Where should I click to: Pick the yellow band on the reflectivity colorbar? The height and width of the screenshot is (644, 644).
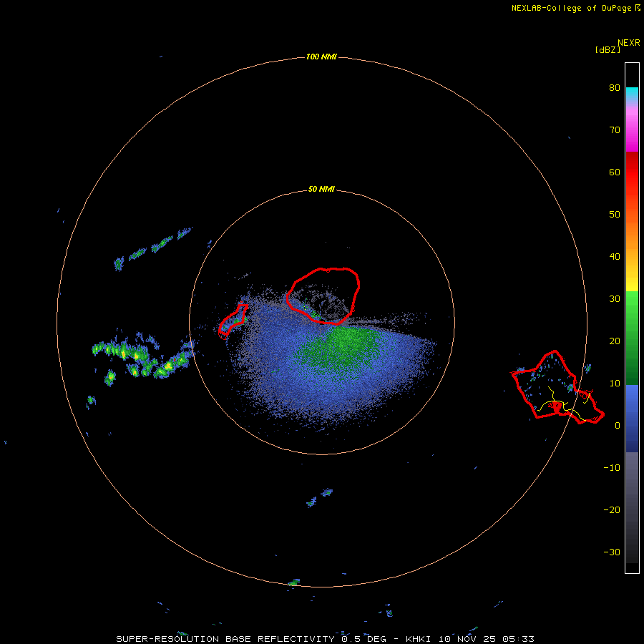[632, 283]
